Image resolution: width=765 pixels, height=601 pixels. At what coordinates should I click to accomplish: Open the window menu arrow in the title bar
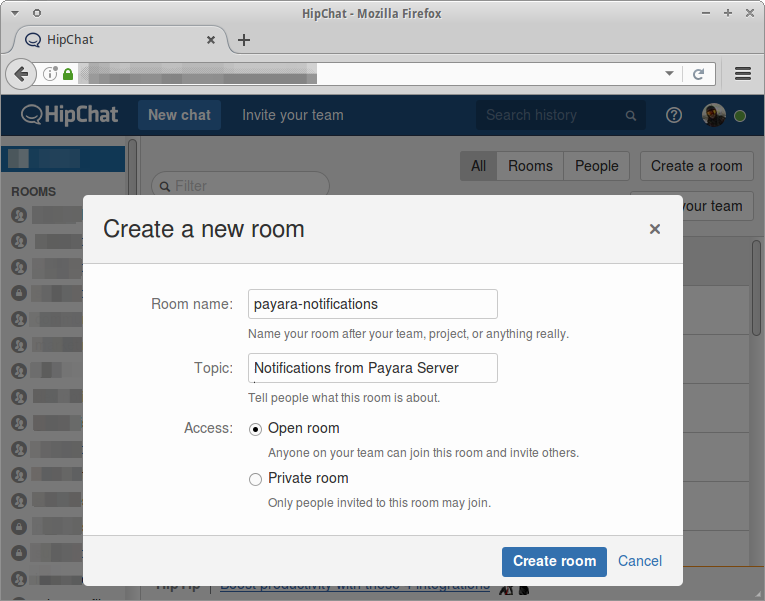15,13
